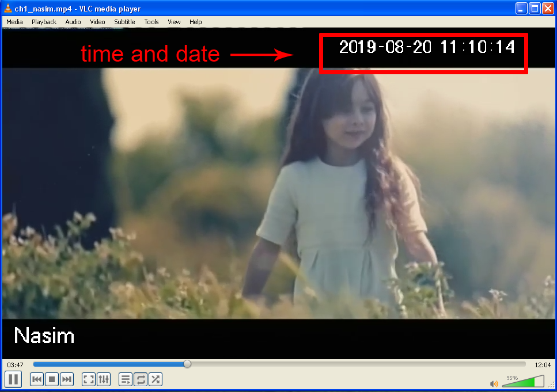The image size is (557, 392).
Task: Skip to the next media item
Action: click(66, 379)
